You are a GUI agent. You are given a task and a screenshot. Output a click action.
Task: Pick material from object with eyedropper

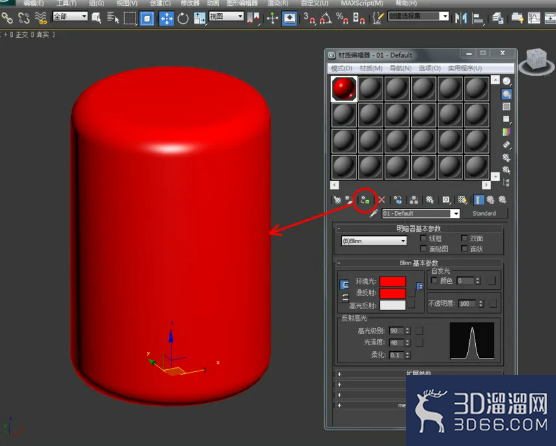[373, 213]
